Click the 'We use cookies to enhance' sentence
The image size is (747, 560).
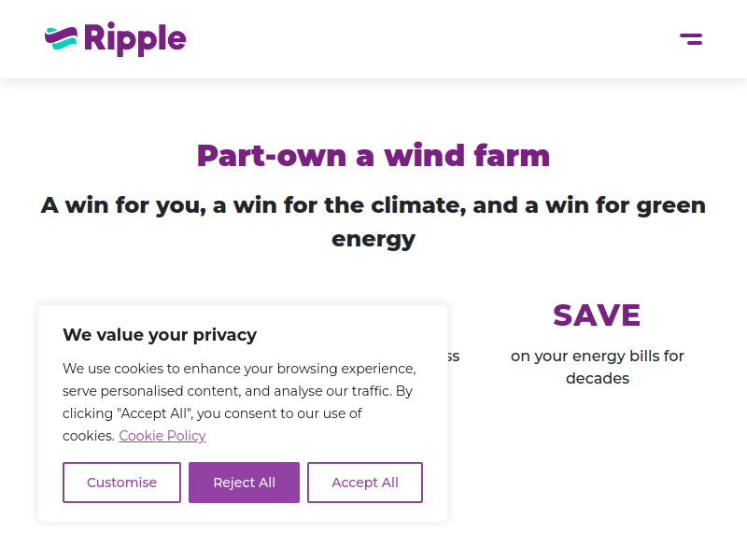(239, 369)
